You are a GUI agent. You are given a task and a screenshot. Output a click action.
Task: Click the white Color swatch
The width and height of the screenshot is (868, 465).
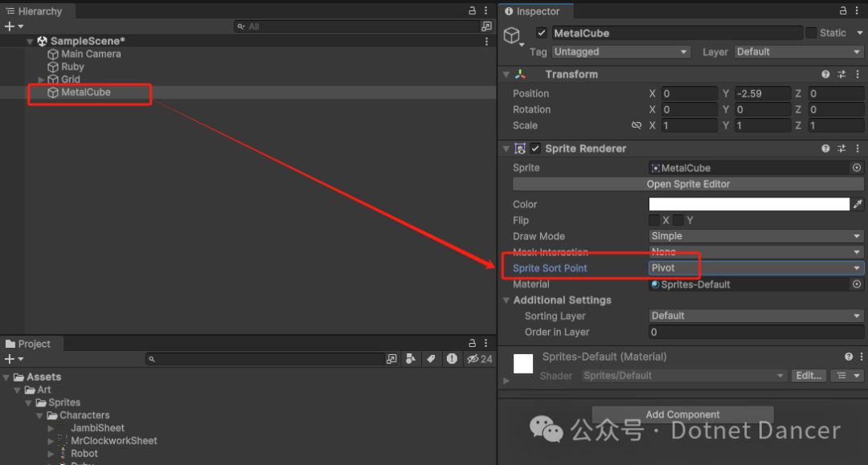coord(748,204)
